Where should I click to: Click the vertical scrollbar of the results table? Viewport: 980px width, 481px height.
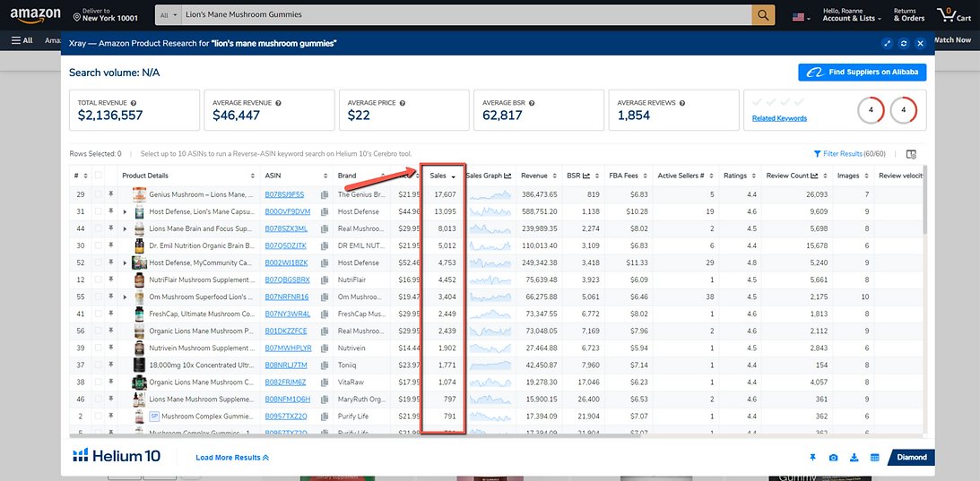[924, 202]
